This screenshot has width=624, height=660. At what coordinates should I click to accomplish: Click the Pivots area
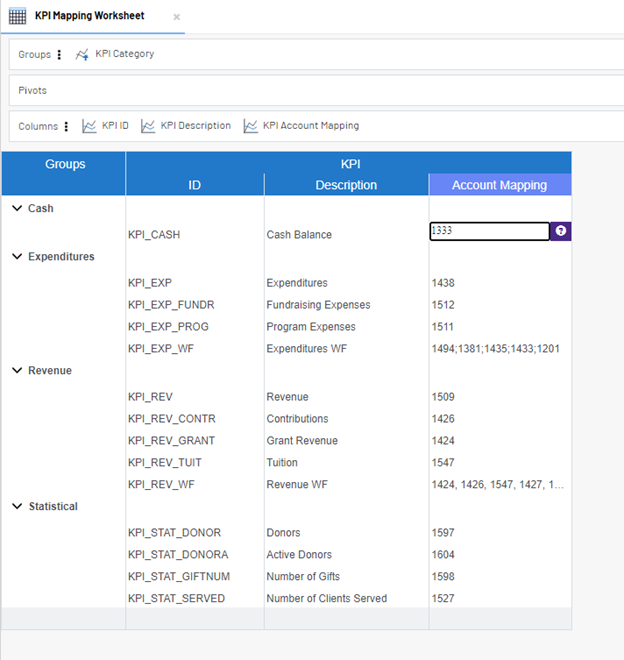pos(316,90)
